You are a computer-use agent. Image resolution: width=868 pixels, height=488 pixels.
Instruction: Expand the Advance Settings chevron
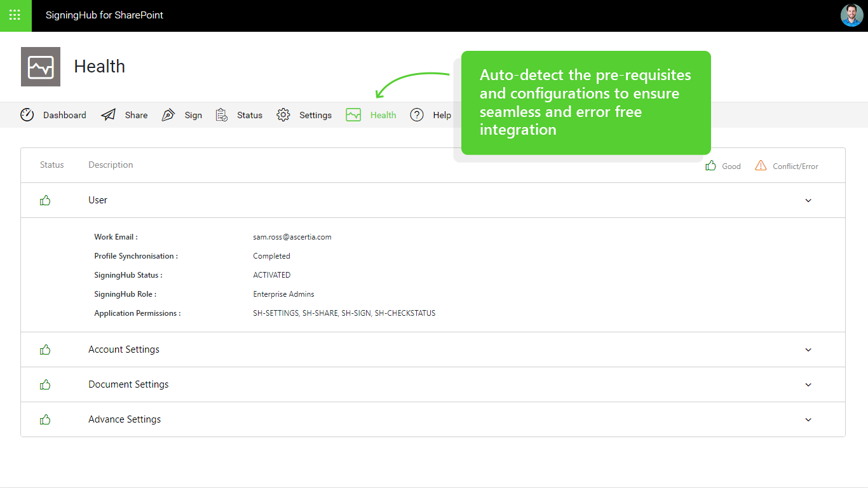[x=808, y=419]
